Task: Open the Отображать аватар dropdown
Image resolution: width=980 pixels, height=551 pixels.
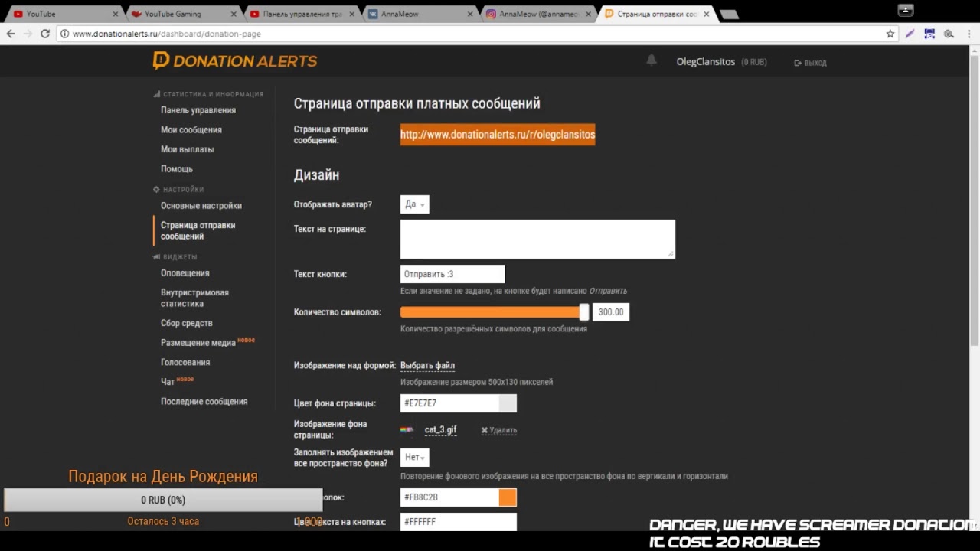Action: pos(414,204)
